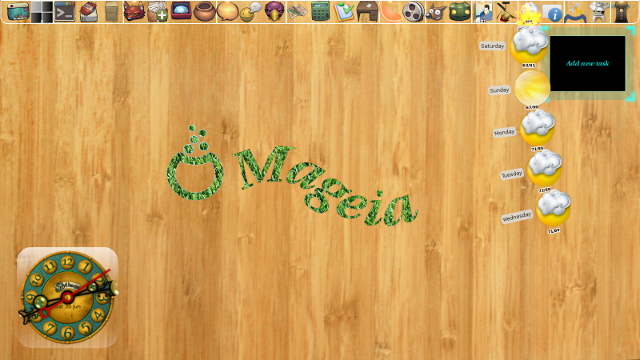
Task: Open the checklist notepad with green check
Action: pyautogui.click(x=344, y=11)
